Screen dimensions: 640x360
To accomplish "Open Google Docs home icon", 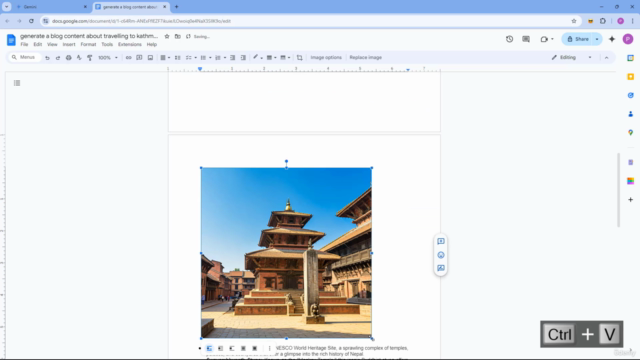I will [11, 40].
